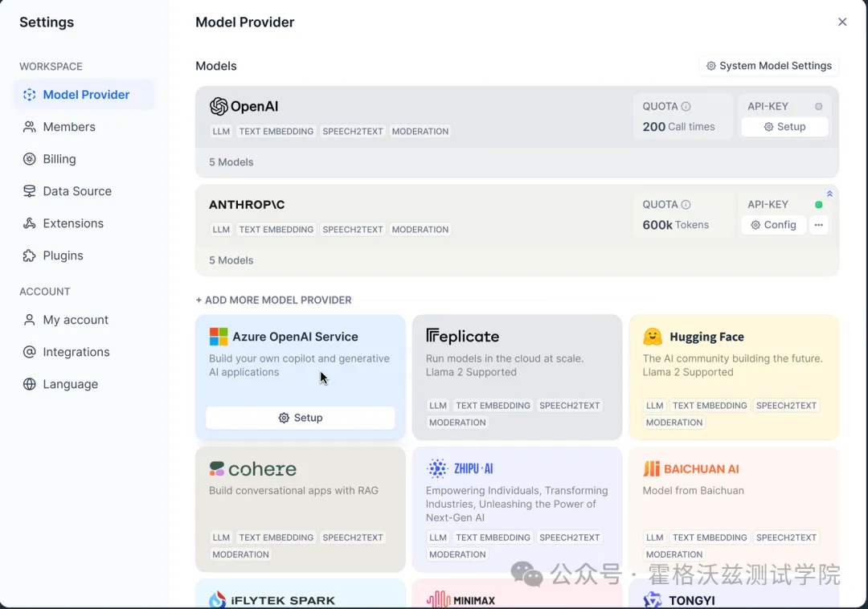
Task: Click the OpenAI API-KEY status indicator
Action: [x=818, y=106]
